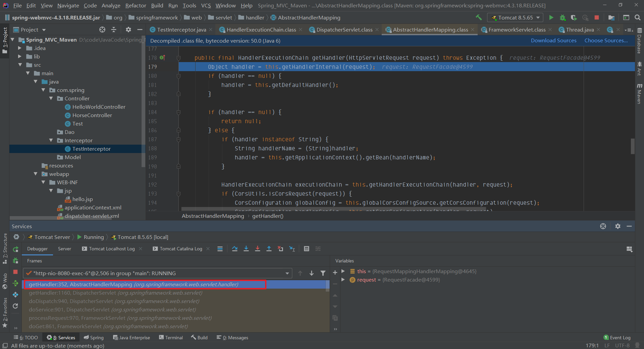Collapse the webapp folder
This screenshot has width=644, height=349.
(x=36, y=174)
